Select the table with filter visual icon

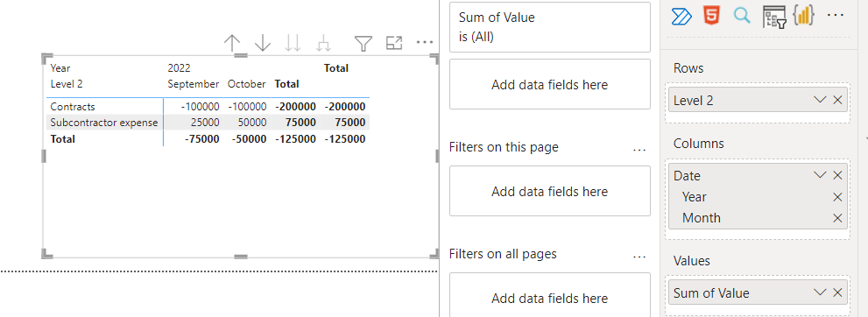click(774, 17)
